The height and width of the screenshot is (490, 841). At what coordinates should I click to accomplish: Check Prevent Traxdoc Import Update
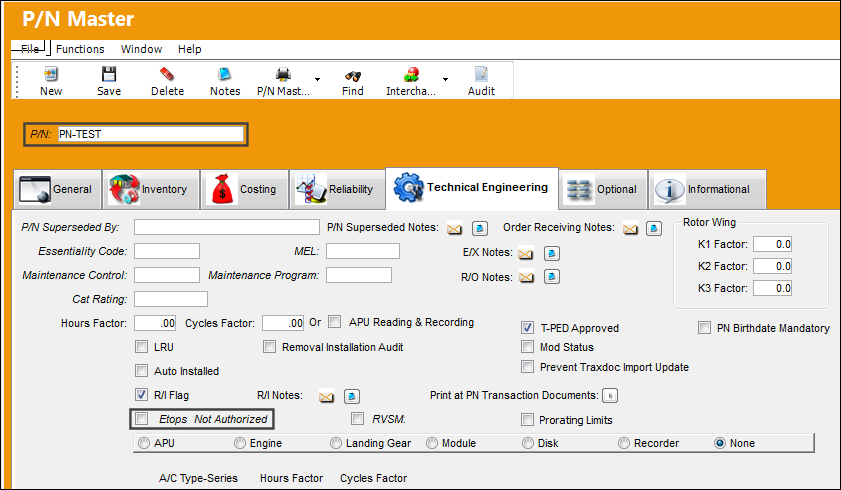click(x=528, y=367)
